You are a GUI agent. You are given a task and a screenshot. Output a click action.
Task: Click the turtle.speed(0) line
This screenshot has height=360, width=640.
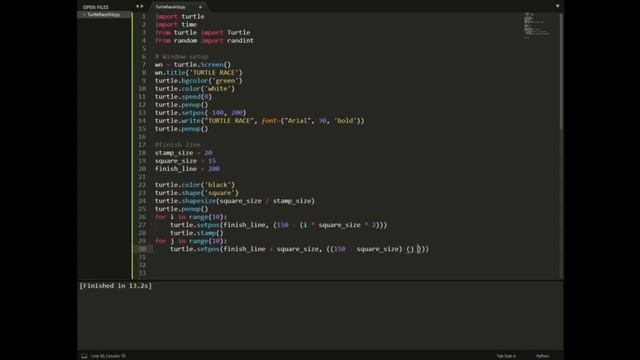[x=183, y=97]
